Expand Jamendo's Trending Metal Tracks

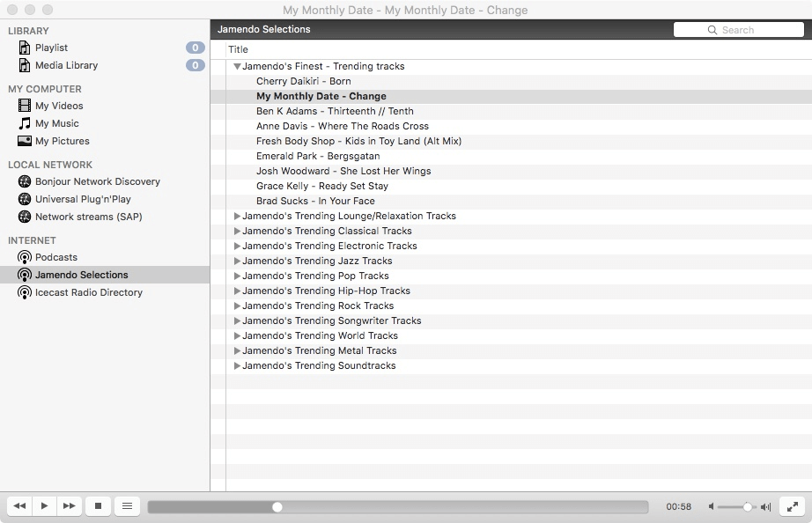click(x=236, y=350)
